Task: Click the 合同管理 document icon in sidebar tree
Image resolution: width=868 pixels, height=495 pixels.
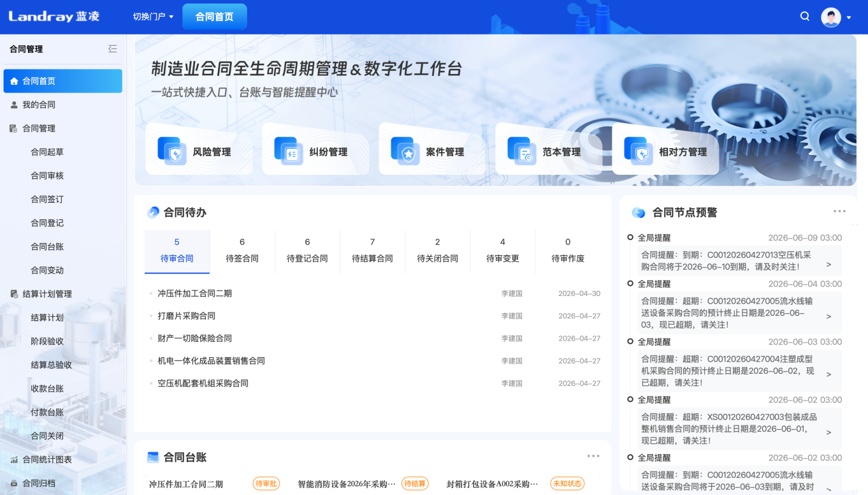Action: [14, 128]
